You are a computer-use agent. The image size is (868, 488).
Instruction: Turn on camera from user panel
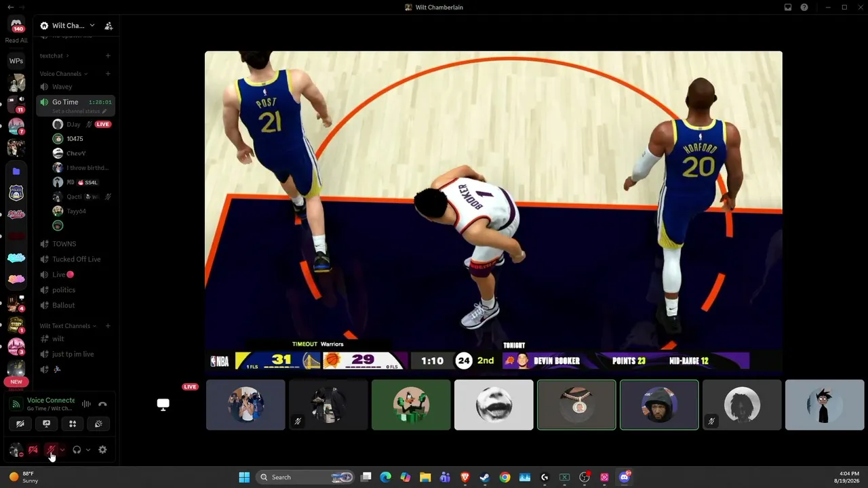(33, 449)
